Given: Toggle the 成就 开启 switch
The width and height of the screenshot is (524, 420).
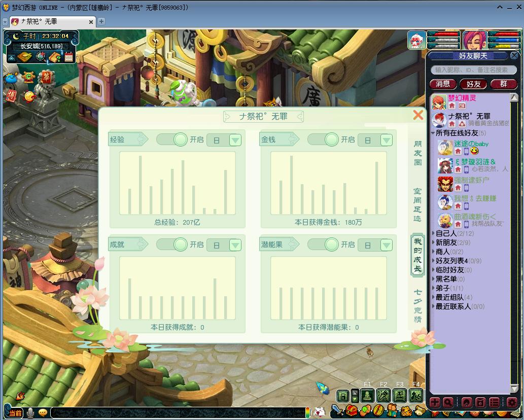Looking at the screenshot, I should coord(172,244).
